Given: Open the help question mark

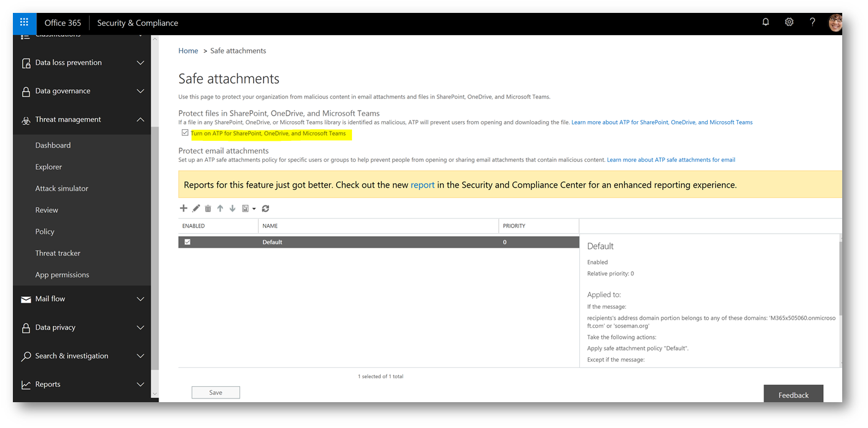Looking at the screenshot, I should tap(812, 22).
